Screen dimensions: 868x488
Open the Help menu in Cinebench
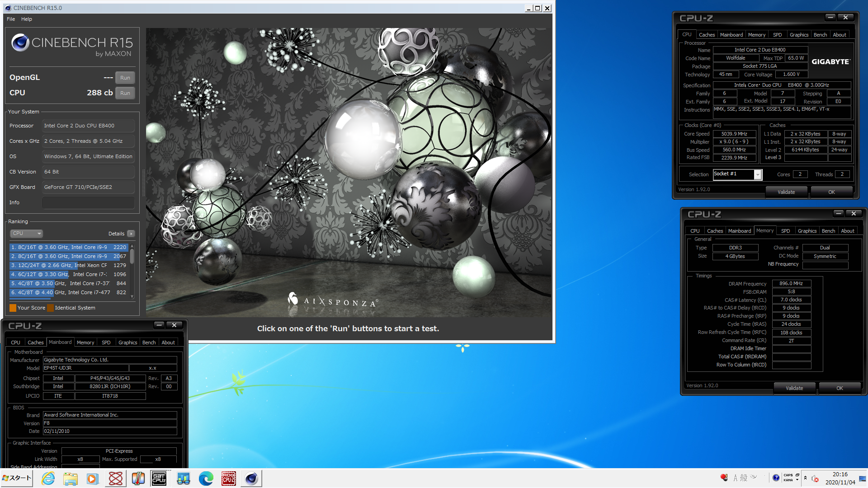(x=27, y=19)
